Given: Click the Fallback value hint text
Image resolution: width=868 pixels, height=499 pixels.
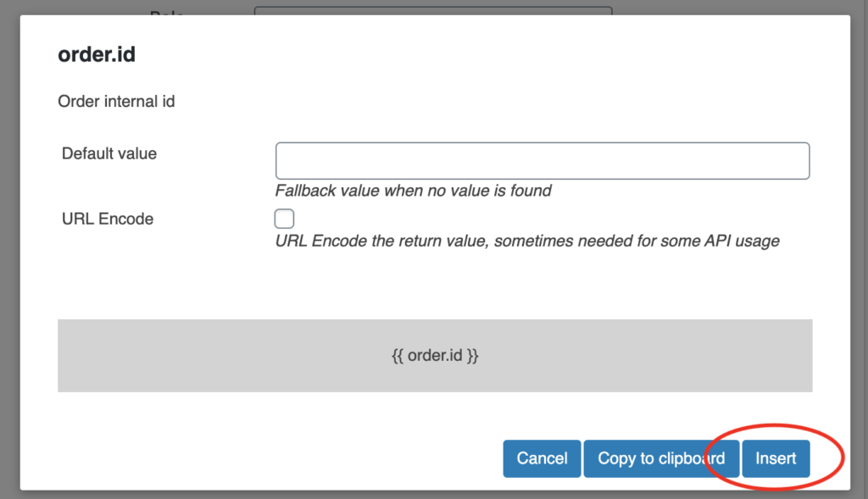Looking at the screenshot, I should pyautogui.click(x=413, y=191).
